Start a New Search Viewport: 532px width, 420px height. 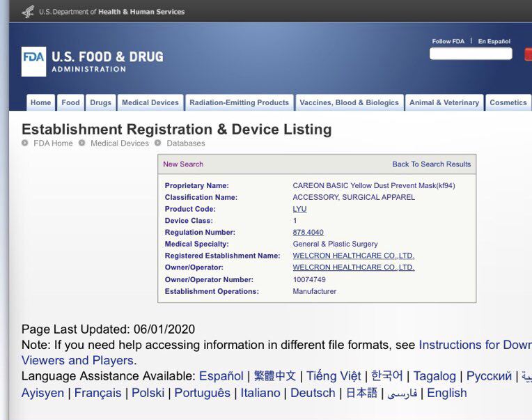point(183,164)
